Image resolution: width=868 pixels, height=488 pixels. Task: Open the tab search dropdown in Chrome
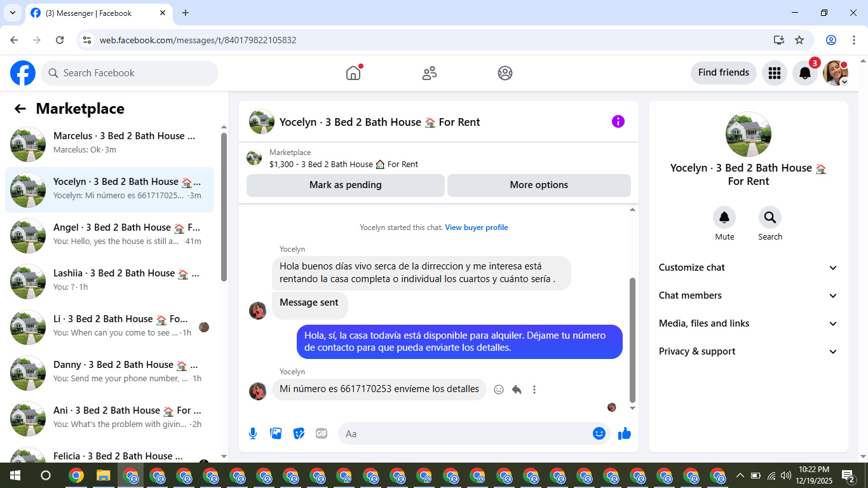(x=12, y=13)
